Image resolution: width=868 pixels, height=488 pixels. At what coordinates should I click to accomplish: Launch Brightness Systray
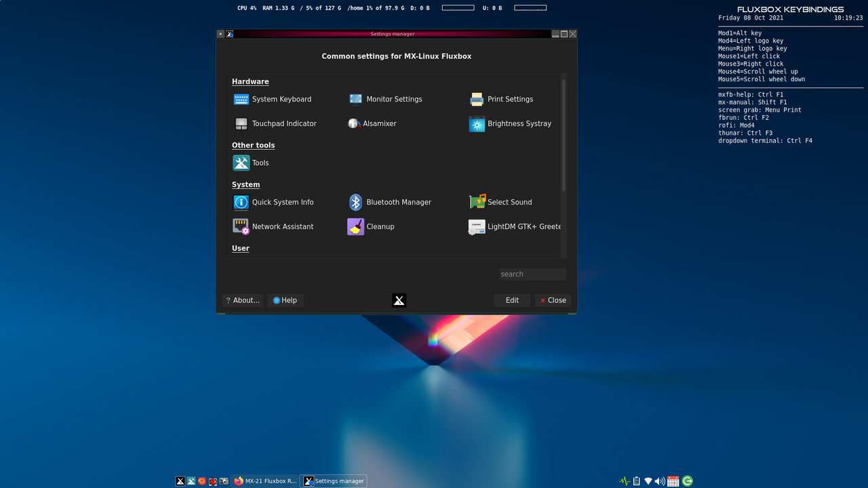[510, 123]
